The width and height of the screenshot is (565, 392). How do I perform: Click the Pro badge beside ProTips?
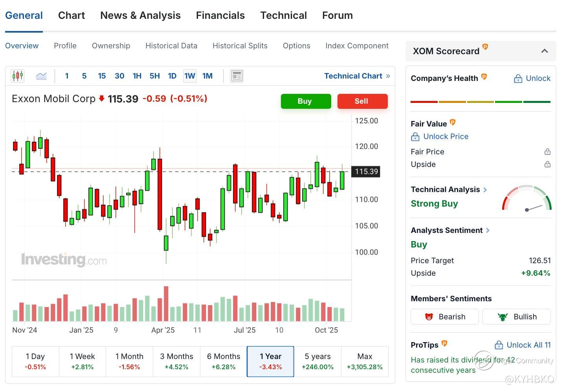pos(444,343)
